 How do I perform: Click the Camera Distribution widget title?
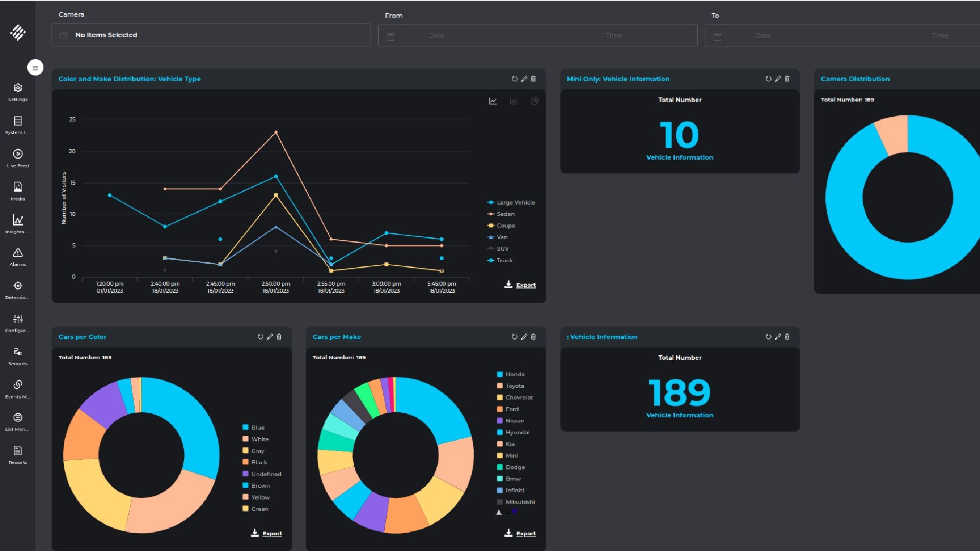855,79
